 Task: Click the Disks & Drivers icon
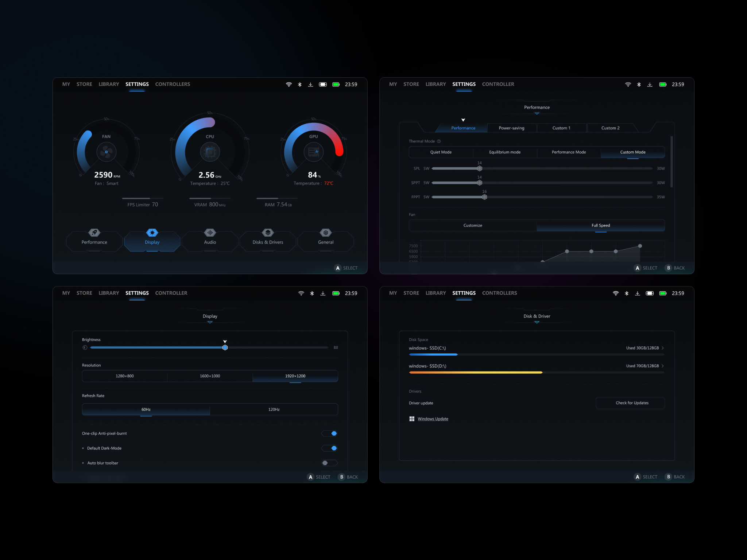[268, 233]
